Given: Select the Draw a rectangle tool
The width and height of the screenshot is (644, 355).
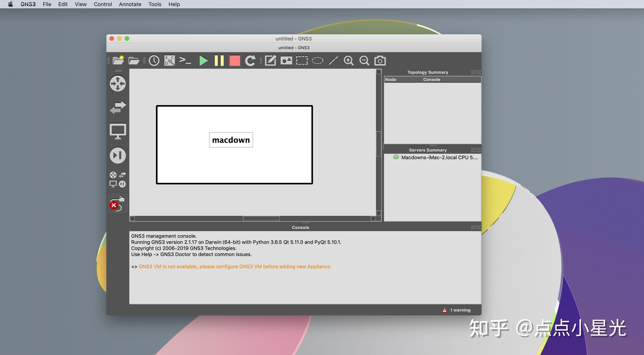Looking at the screenshot, I should tap(302, 60).
